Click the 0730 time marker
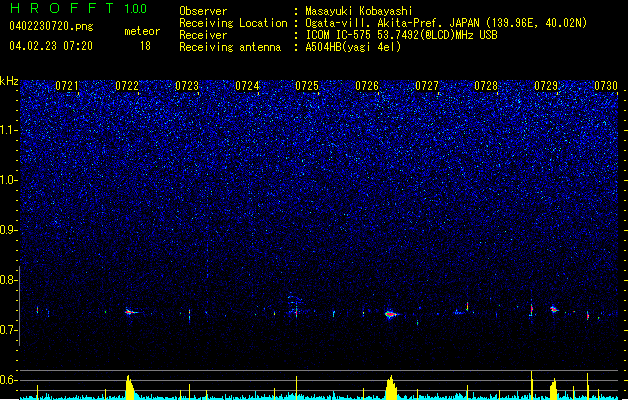This screenshot has width=629, height=400. (x=606, y=86)
